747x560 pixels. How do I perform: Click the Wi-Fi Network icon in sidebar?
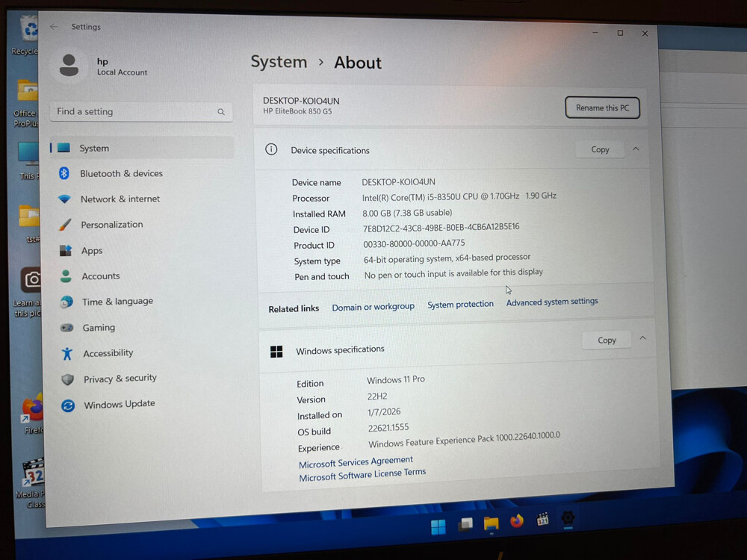pyautogui.click(x=64, y=199)
